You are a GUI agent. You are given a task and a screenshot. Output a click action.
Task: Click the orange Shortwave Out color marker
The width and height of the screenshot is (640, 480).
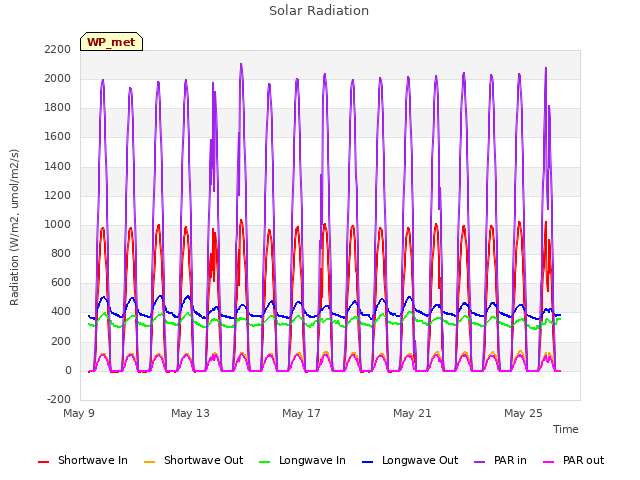(x=149, y=462)
